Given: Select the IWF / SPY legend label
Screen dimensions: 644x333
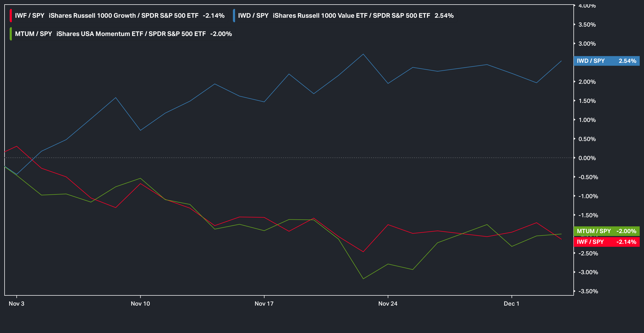Looking at the screenshot, I should pyautogui.click(x=30, y=16).
